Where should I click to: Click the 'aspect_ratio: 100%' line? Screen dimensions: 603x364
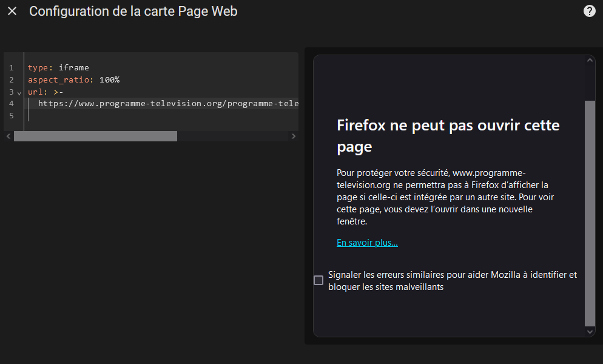73,79
